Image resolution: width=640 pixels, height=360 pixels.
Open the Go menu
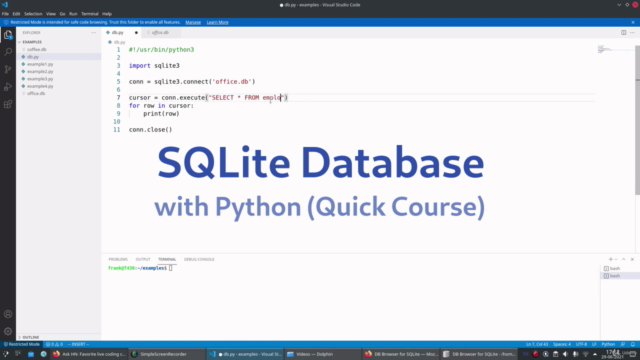pyautogui.click(x=62, y=14)
